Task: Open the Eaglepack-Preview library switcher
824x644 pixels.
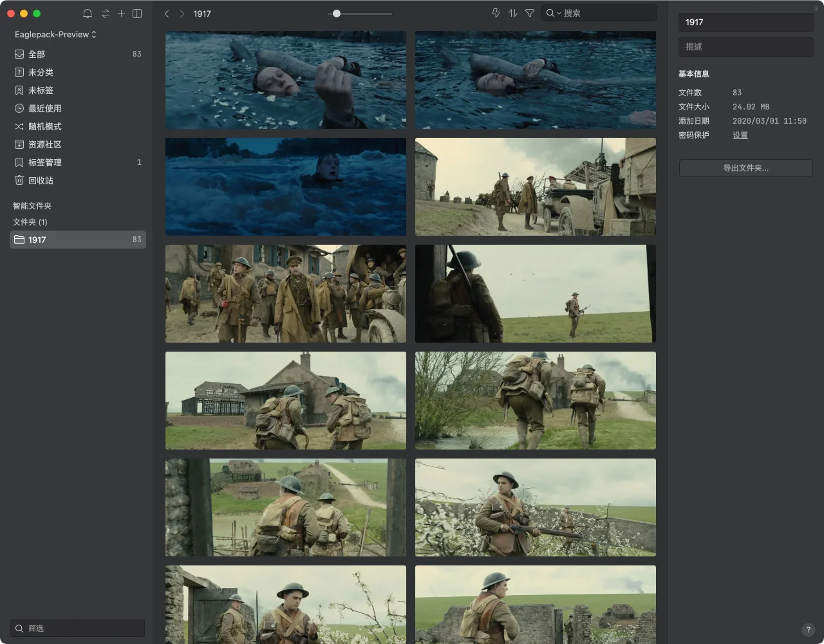Action: pos(55,34)
